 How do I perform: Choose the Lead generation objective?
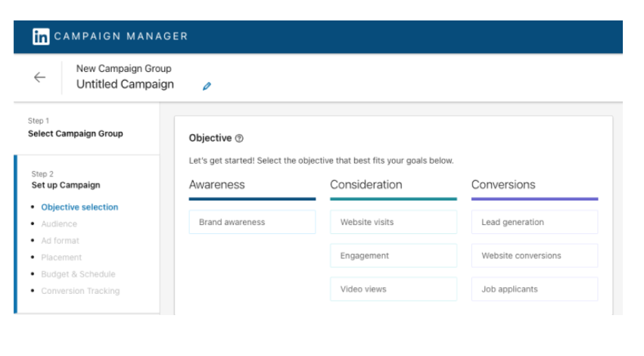pos(535,222)
